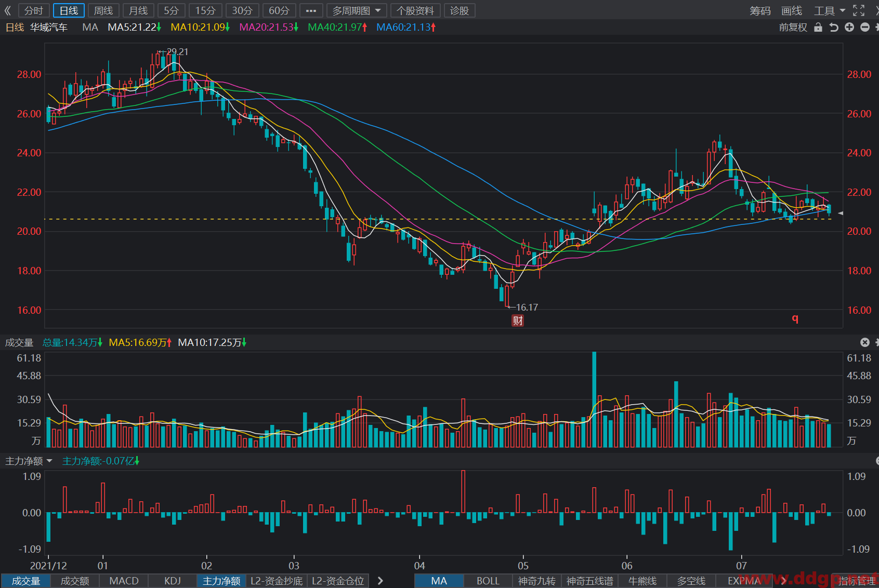This screenshot has width=879, height=588.
Task: Select the BOLL main-chart indicator tab
Action: (x=488, y=581)
